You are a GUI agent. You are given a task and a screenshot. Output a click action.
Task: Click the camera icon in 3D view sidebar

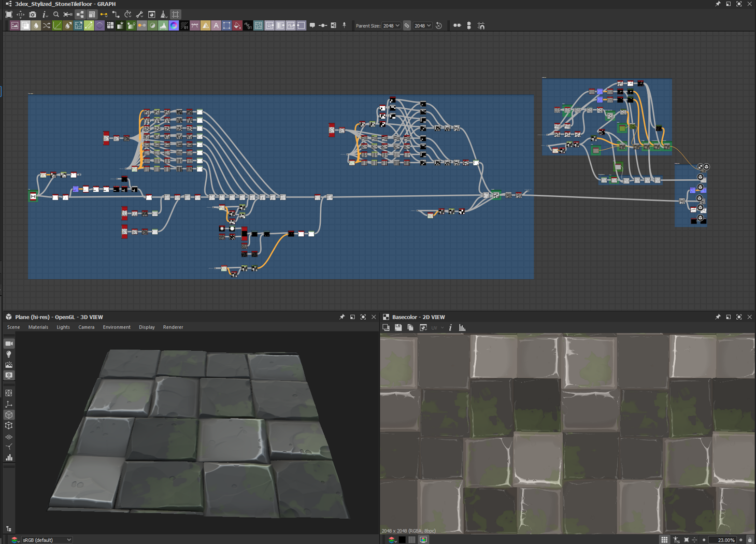(x=9, y=343)
